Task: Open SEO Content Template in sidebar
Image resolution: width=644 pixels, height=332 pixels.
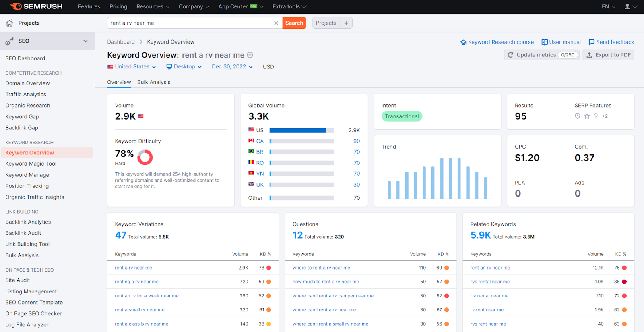Action: [x=34, y=302]
